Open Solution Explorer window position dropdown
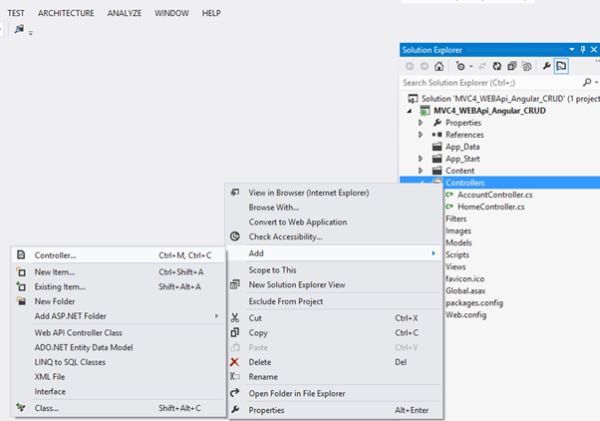 572,49
